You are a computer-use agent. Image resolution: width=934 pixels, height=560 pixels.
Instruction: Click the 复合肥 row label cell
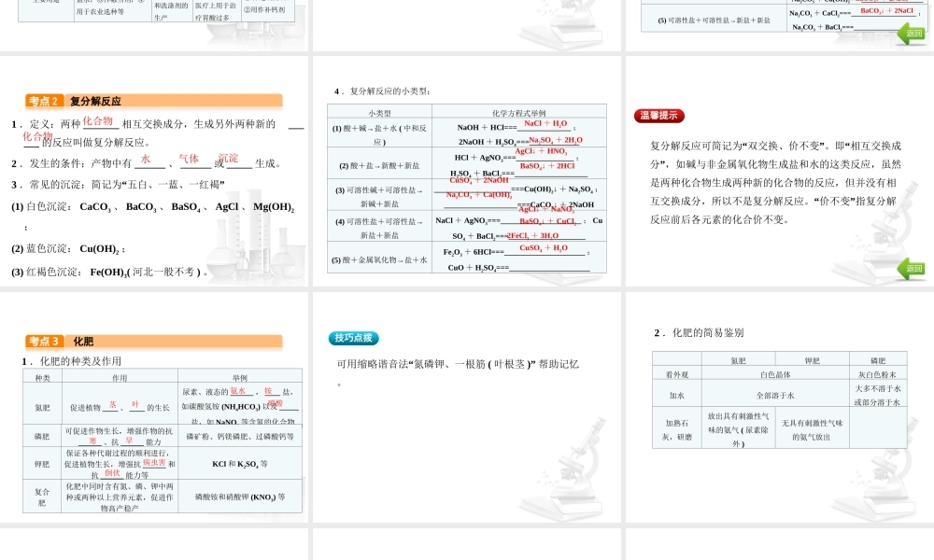pos(42,497)
